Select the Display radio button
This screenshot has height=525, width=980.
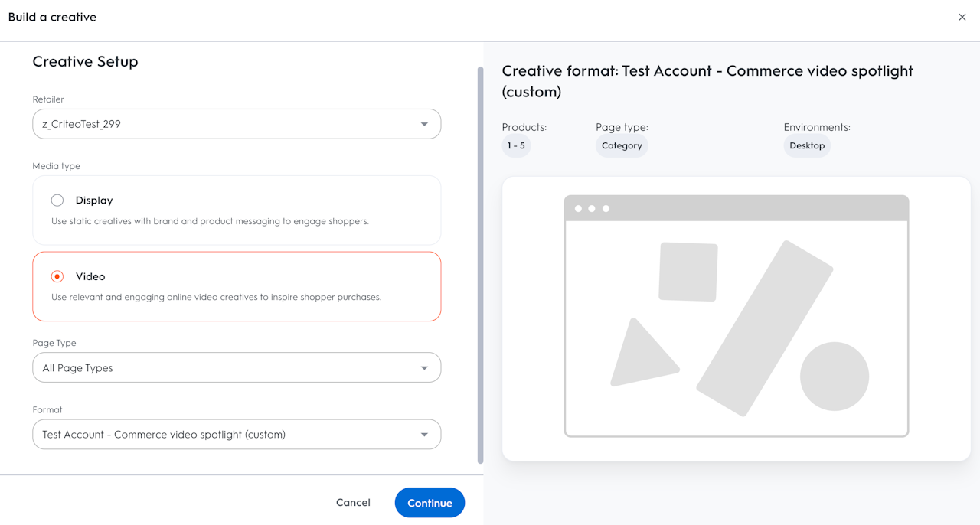(57, 201)
